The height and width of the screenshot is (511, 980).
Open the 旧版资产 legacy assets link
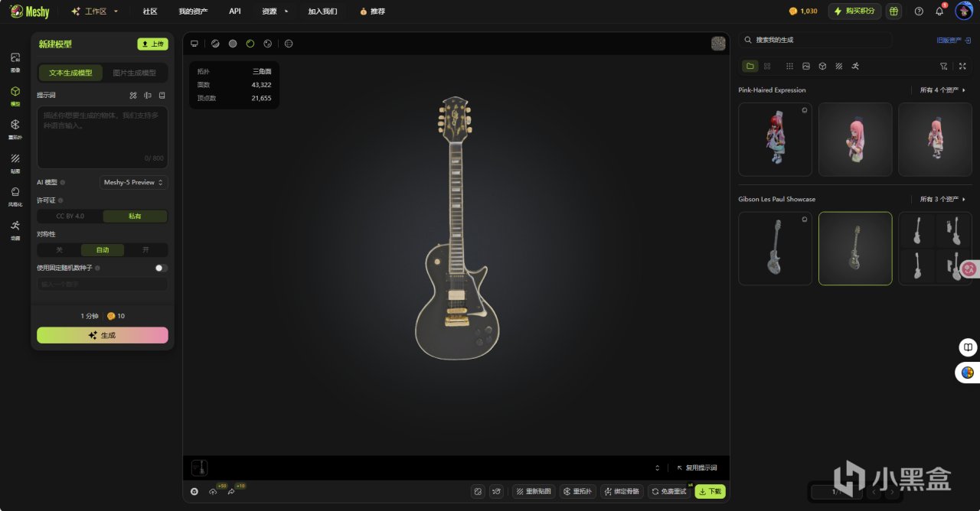tap(953, 40)
